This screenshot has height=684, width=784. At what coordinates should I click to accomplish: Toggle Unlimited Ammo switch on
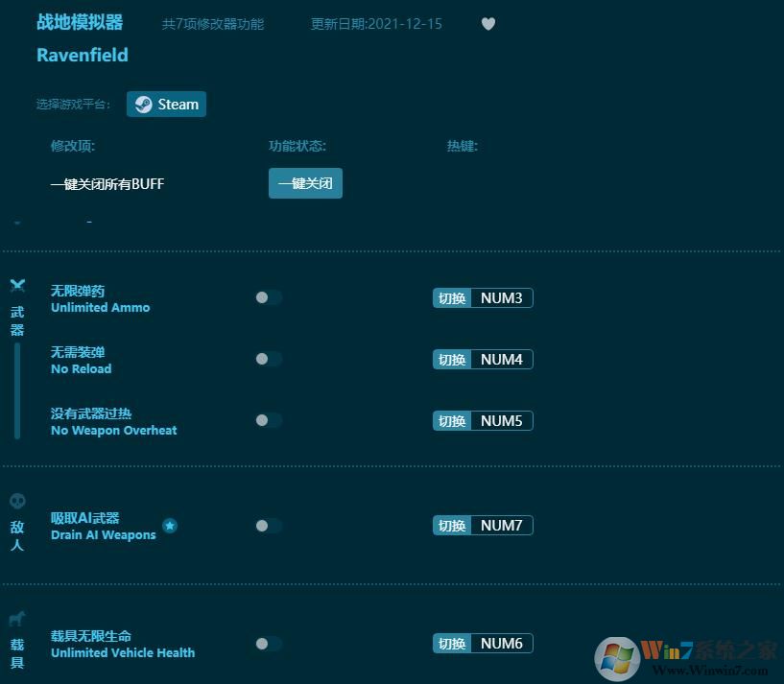point(269,297)
